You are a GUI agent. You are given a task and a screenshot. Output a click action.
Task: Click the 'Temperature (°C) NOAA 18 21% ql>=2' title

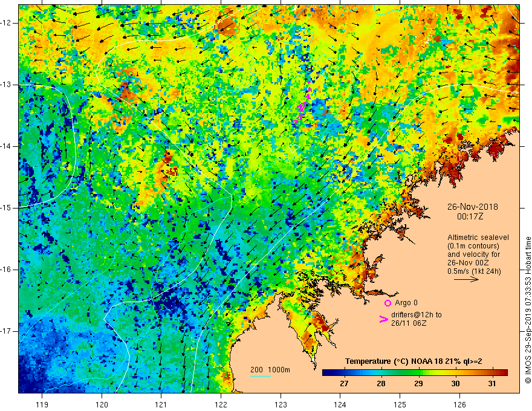point(414,361)
